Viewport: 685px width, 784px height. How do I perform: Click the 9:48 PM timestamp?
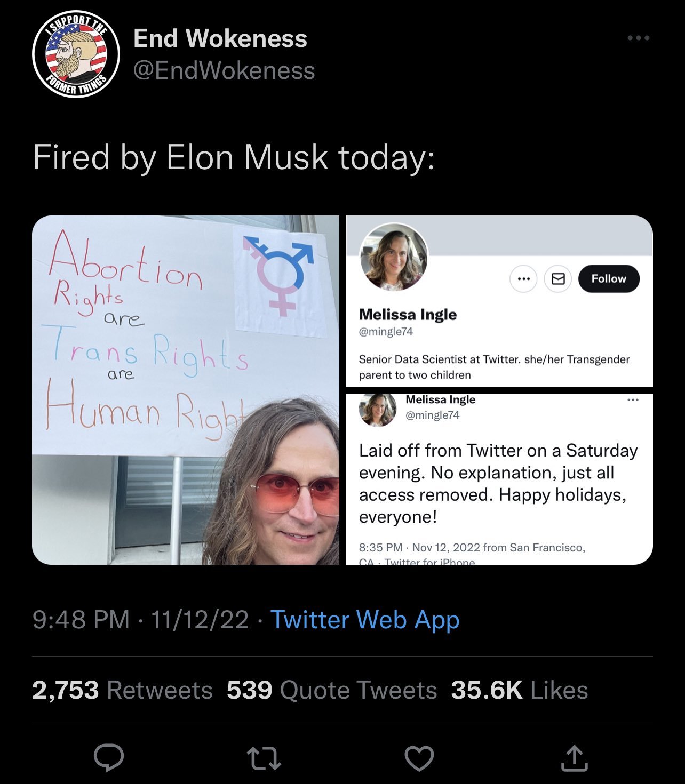81,620
